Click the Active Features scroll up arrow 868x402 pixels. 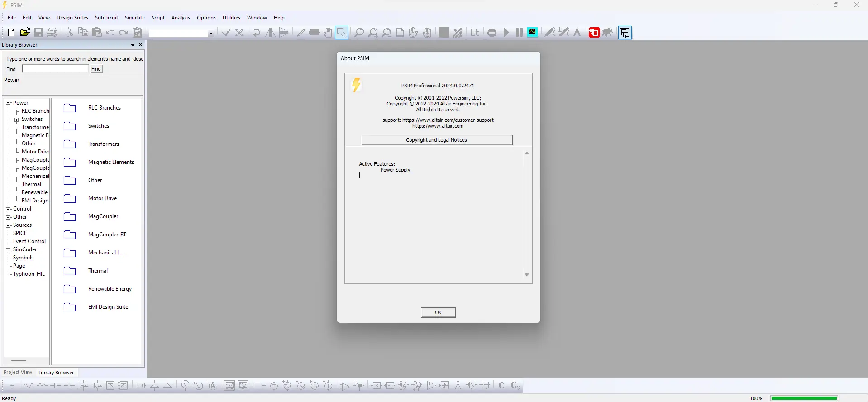(527, 153)
